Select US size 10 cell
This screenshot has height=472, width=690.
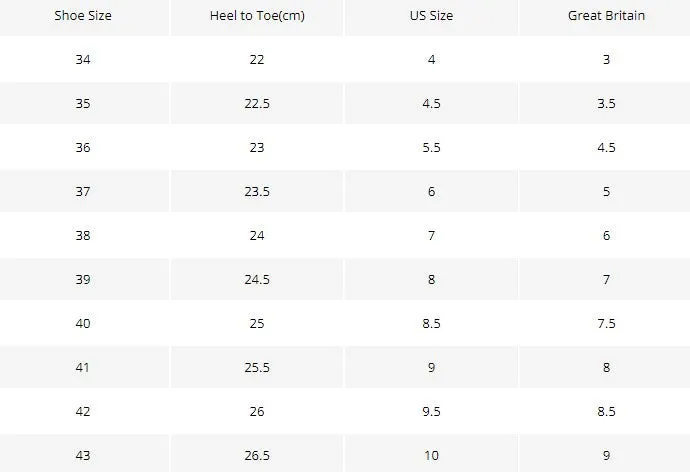[x=431, y=455]
